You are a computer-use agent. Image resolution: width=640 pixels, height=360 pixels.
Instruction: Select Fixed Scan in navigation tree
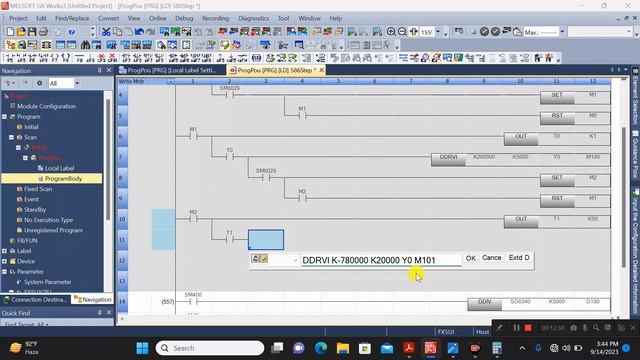pos(38,189)
